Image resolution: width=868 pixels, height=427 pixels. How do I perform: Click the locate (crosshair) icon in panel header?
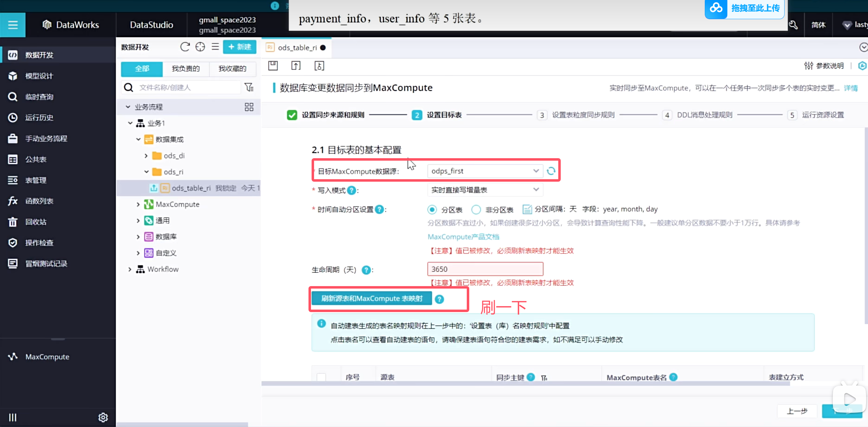click(200, 47)
